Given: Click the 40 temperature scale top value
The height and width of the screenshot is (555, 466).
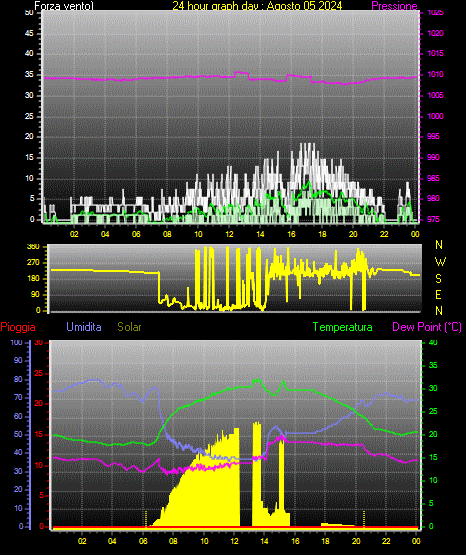Looking at the screenshot, I should click(433, 342).
